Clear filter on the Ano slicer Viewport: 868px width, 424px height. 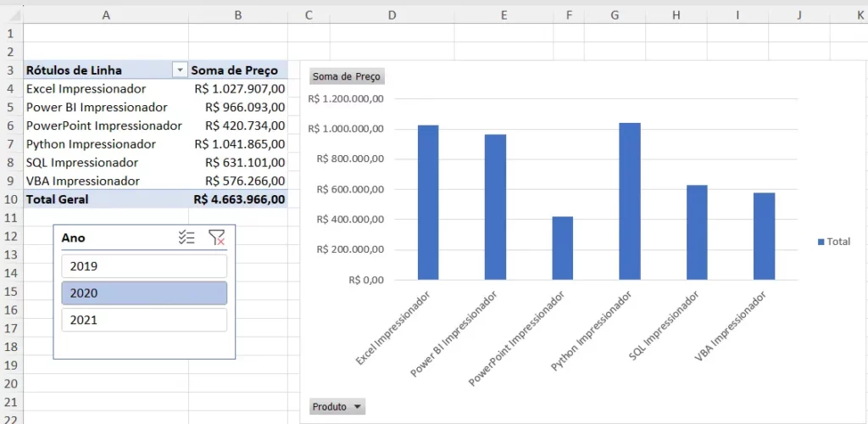click(x=216, y=237)
